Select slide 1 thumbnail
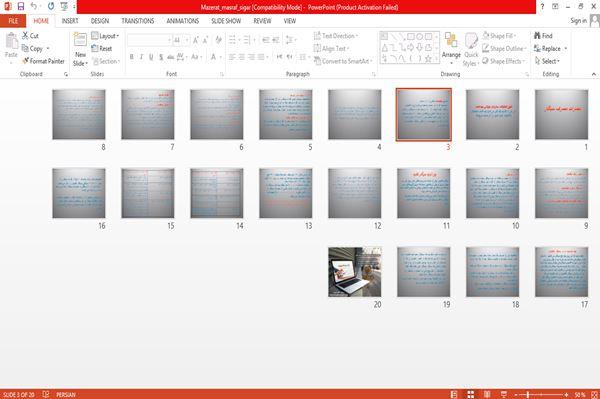Image resolution: width=600 pixels, height=399 pixels. [x=561, y=114]
